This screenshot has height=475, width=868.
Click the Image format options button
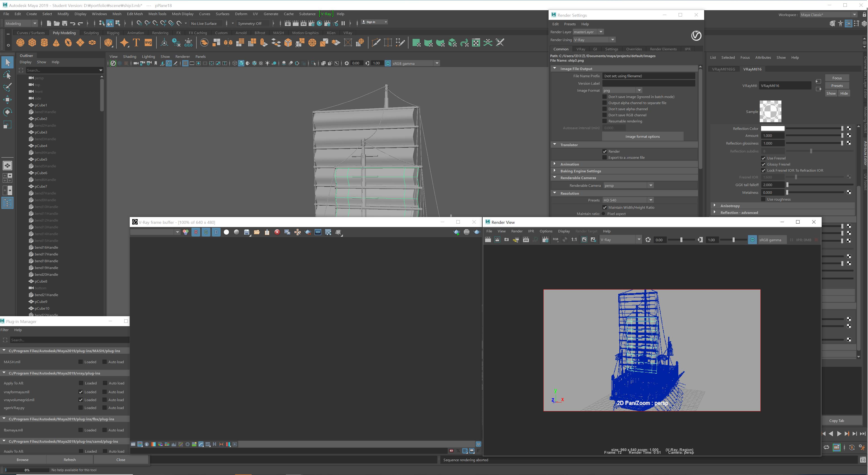click(642, 136)
